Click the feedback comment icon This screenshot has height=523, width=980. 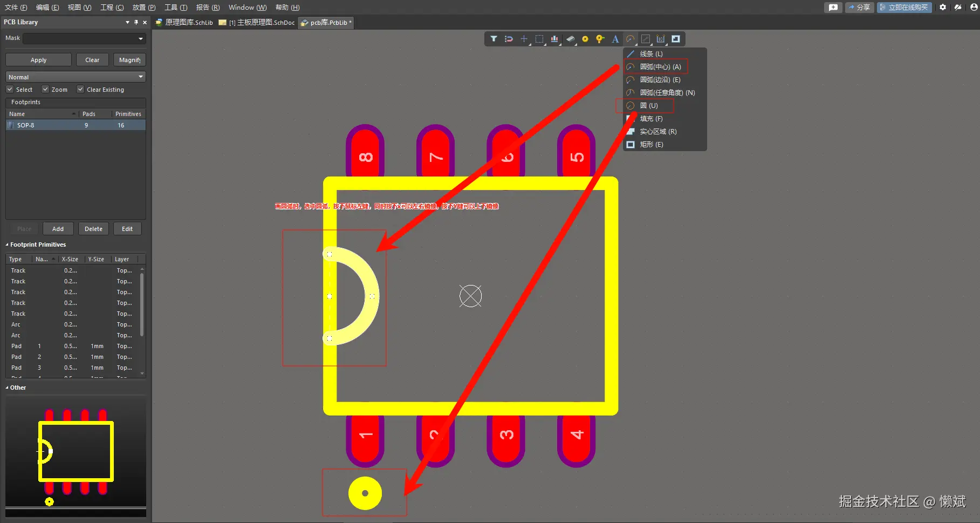[x=833, y=8]
